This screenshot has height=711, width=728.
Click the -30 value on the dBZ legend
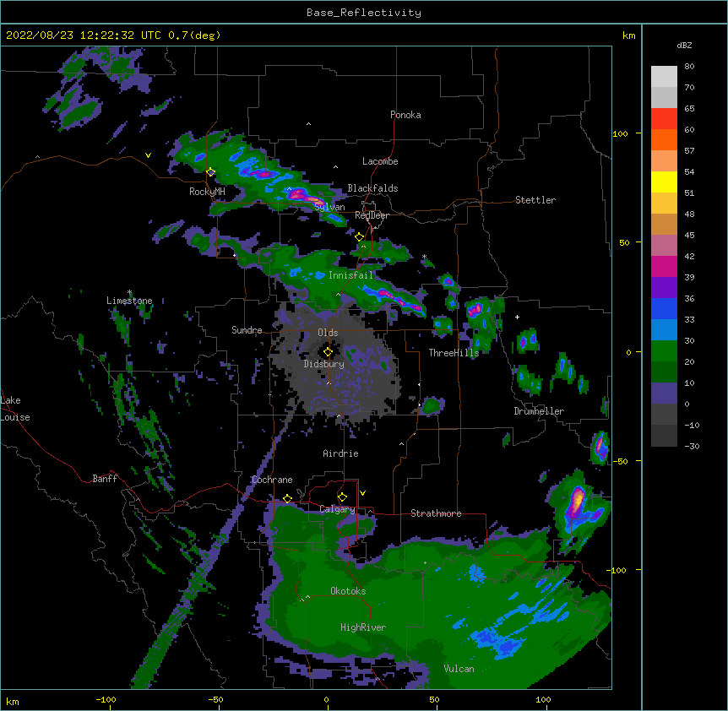(x=692, y=446)
